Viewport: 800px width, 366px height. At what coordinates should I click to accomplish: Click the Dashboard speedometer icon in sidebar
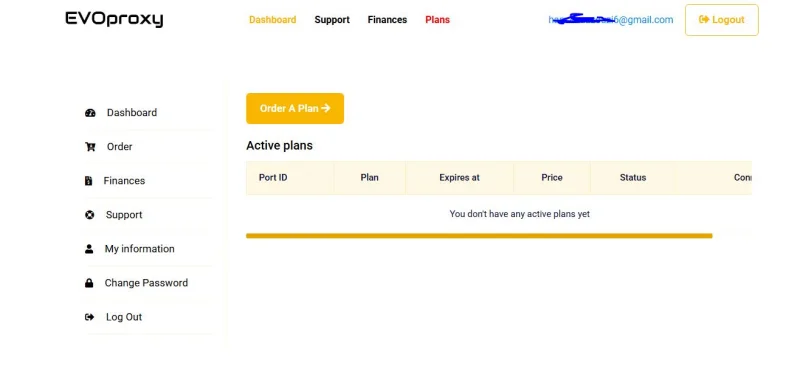click(90, 113)
